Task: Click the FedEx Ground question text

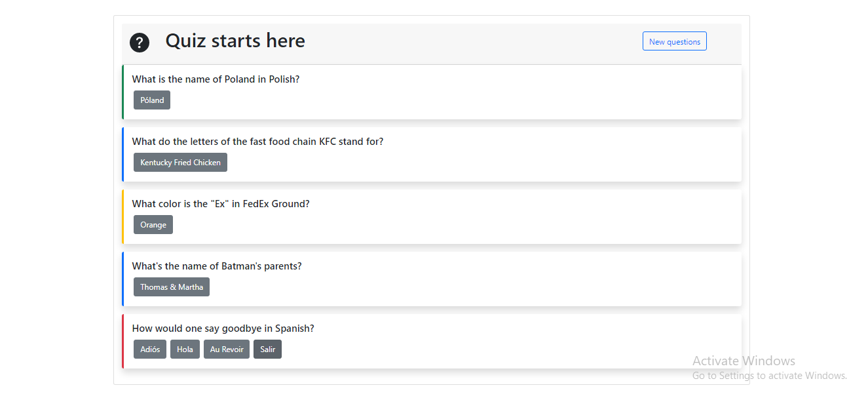Action: pos(221,204)
